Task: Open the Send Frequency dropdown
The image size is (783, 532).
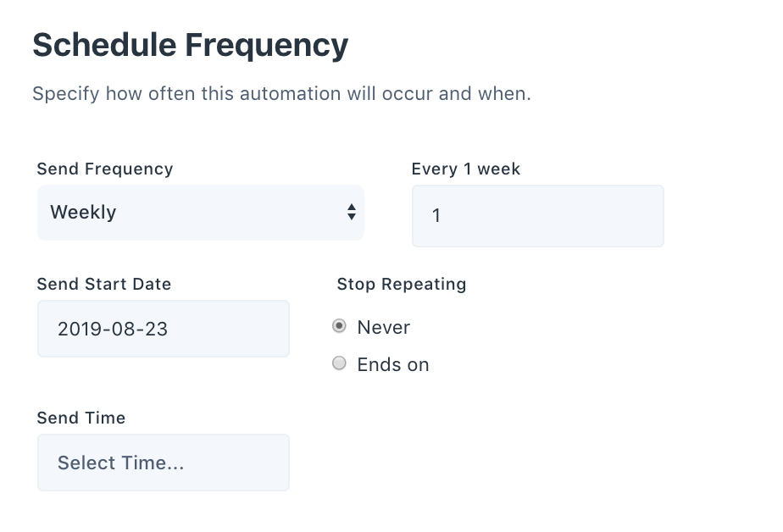Action: pyautogui.click(x=200, y=213)
